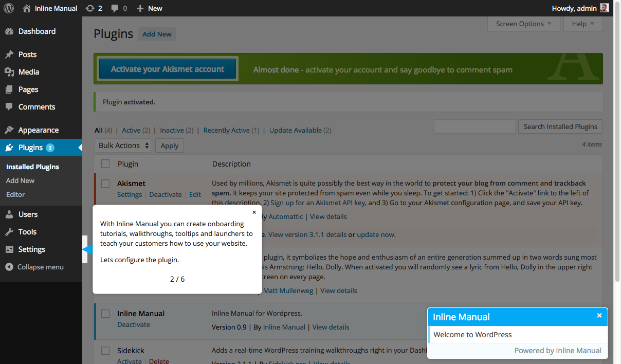Show Update Available plugins

(296, 130)
